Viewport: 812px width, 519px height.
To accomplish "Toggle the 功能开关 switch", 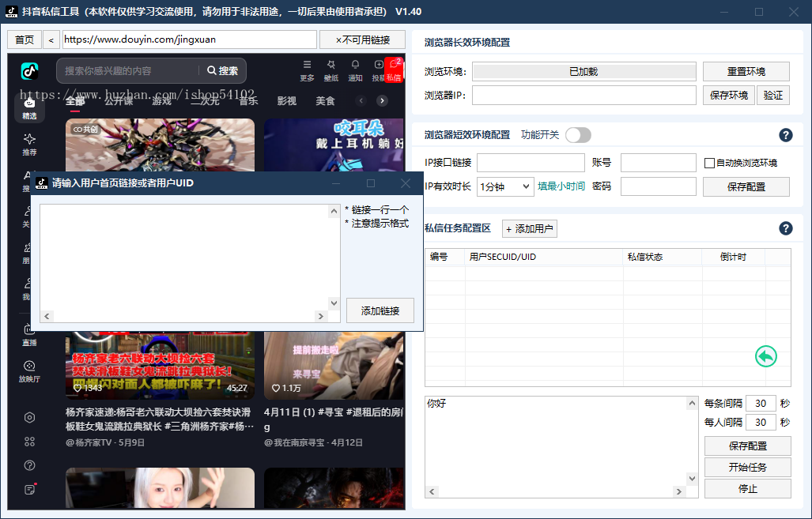I will (579, 135).
